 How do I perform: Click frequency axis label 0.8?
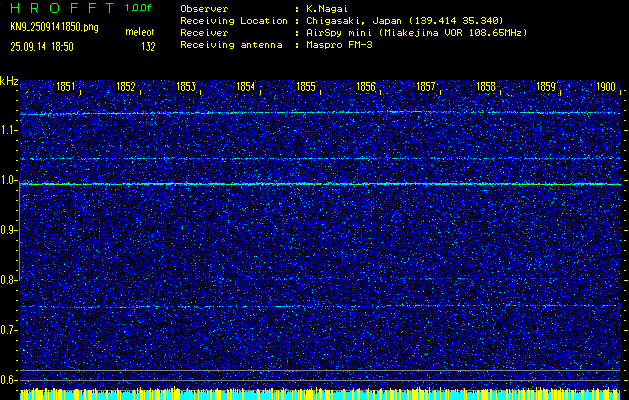point(8,280)
